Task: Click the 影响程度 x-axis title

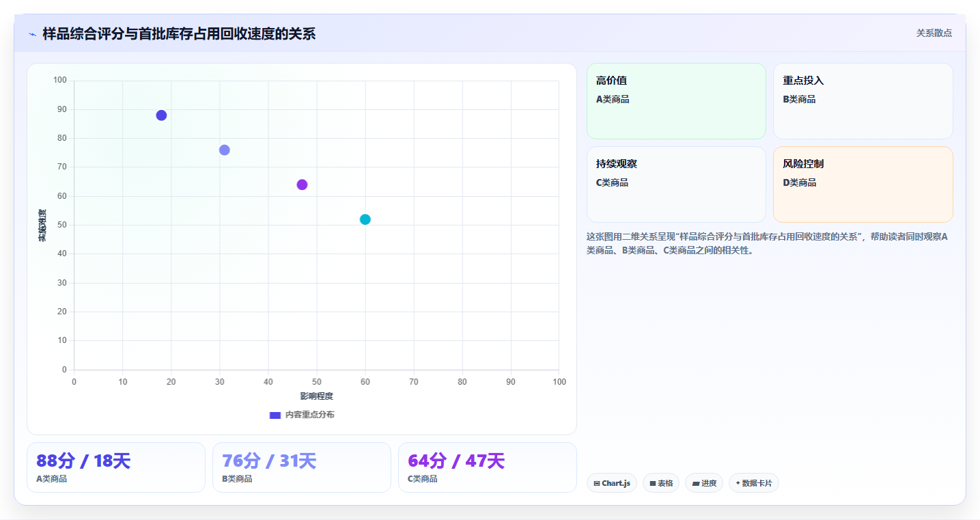Action: pos(317,396)
